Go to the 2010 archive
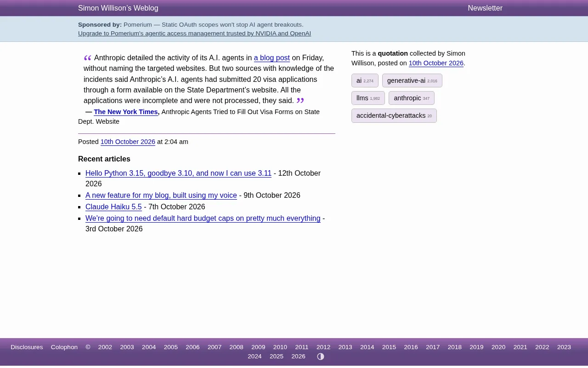Screen dimensions: 588x368 pyautogui.click(x=280, y=347)
